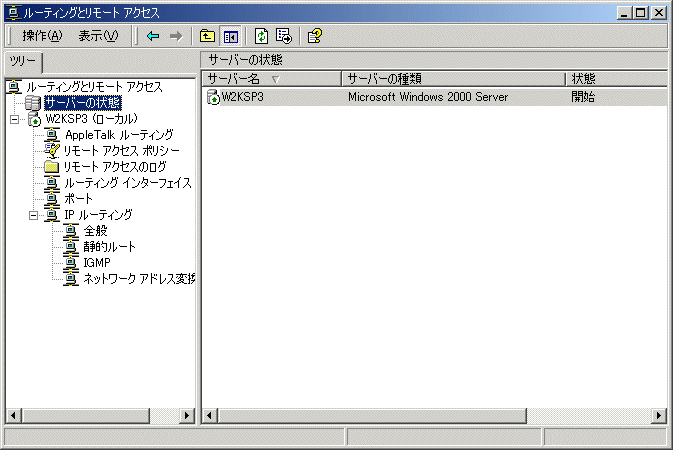Select the サーバーの状態 tree item
This screenshot has height=450, width=673.
click(82, 103)
